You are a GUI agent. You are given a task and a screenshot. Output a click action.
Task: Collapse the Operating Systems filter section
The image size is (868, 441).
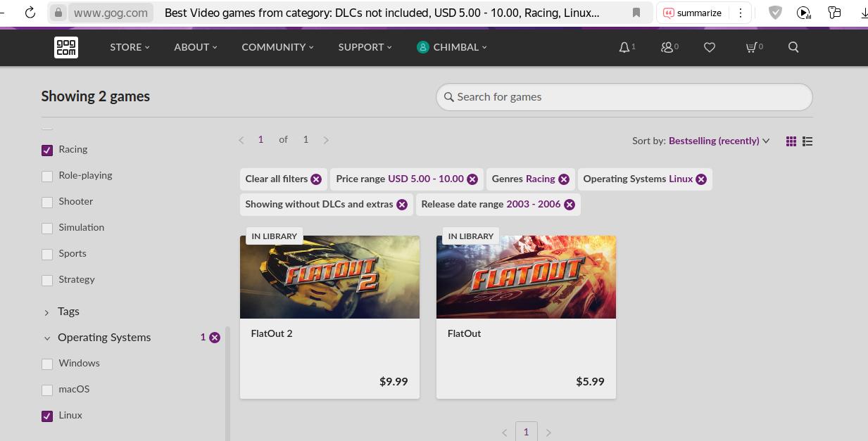click(x=103, y=338)
